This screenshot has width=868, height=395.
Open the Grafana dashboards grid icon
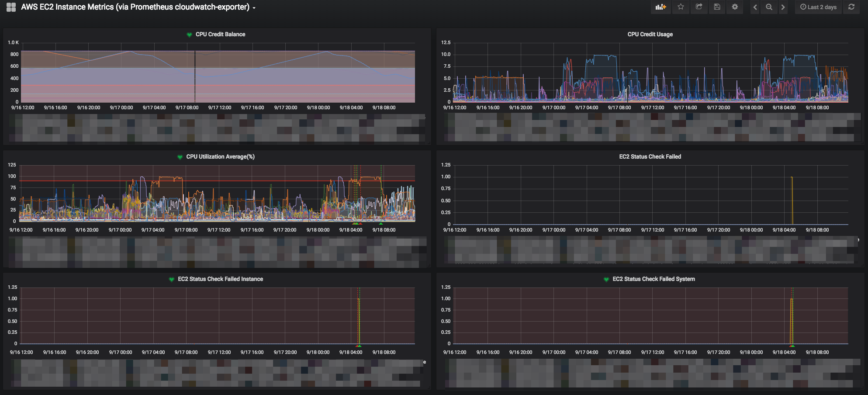pyautogui.click(x=11, y=7)
